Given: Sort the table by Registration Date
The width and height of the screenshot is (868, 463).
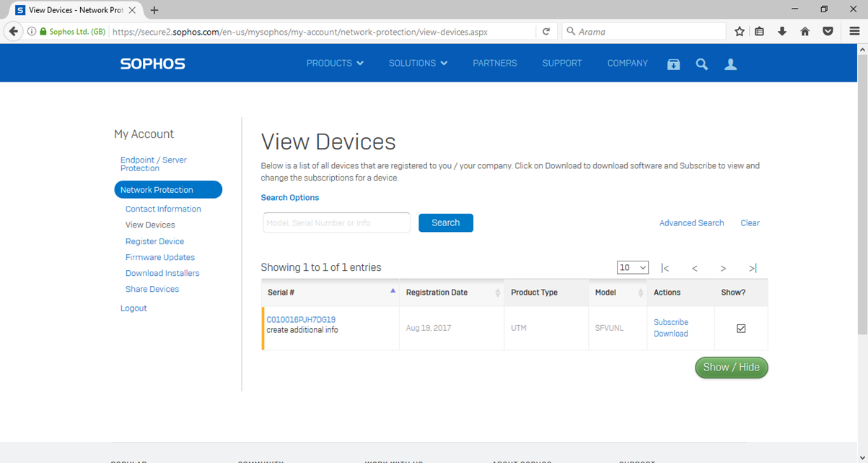Looking at the screenshot, I should click(x=452, y=293).
